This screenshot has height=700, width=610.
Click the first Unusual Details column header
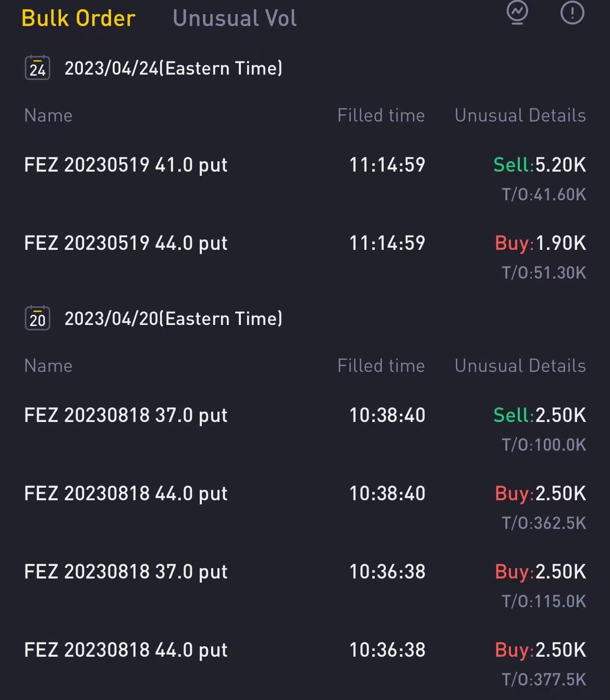click(520, 115)
